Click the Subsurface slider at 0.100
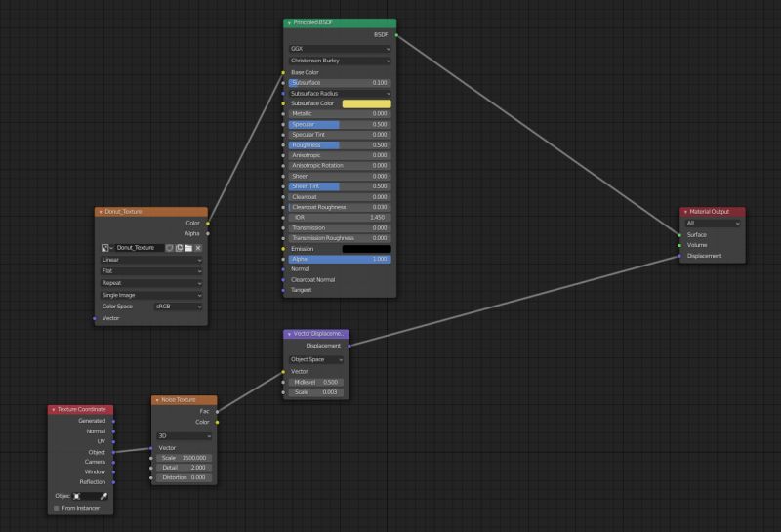 pyautogui.click(x=340, y=83)
